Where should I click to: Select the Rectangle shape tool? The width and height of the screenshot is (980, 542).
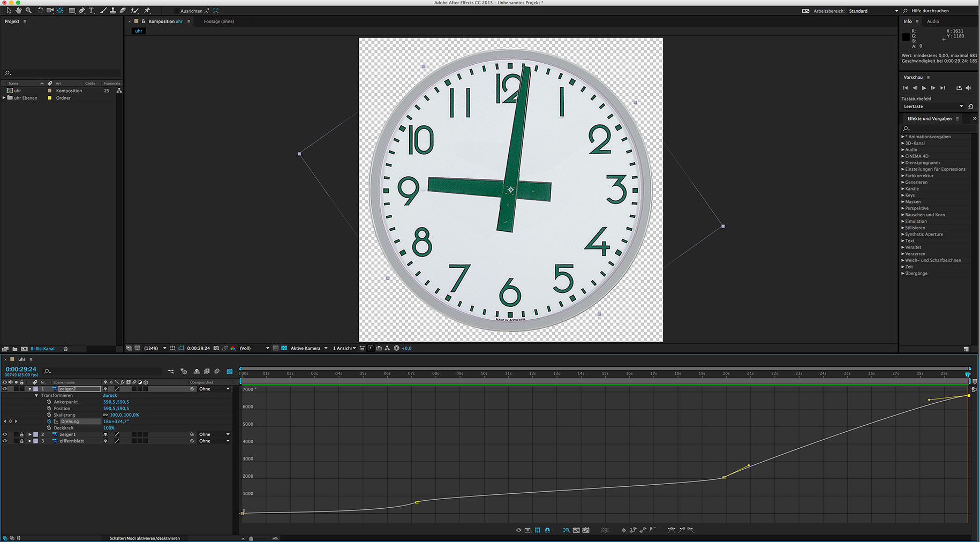72,11
